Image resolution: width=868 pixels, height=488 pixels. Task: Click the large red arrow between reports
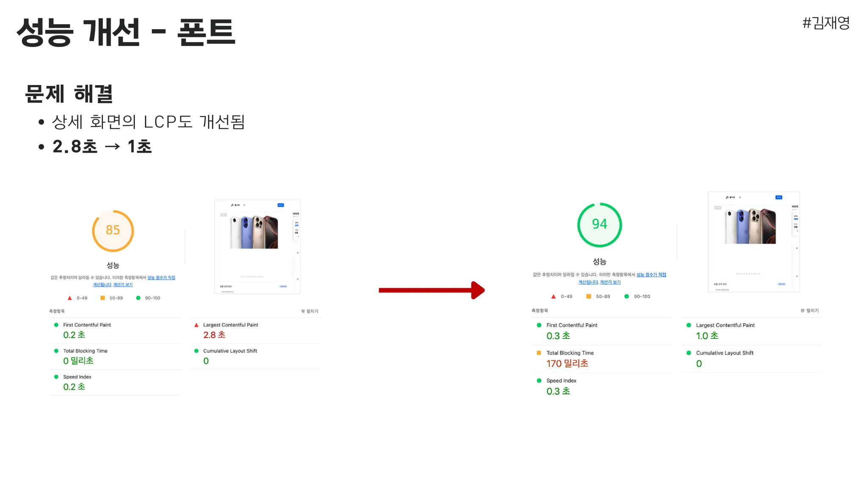point(431,290)
